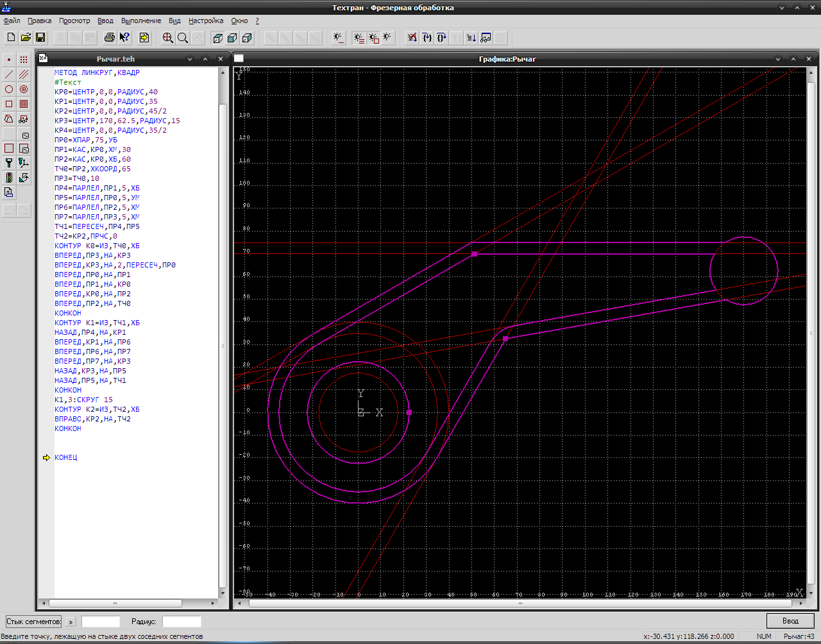This screenshot has width=821, height=644.
Task: Save the program with the floppy disk icon
Action: tap(40, 38)
